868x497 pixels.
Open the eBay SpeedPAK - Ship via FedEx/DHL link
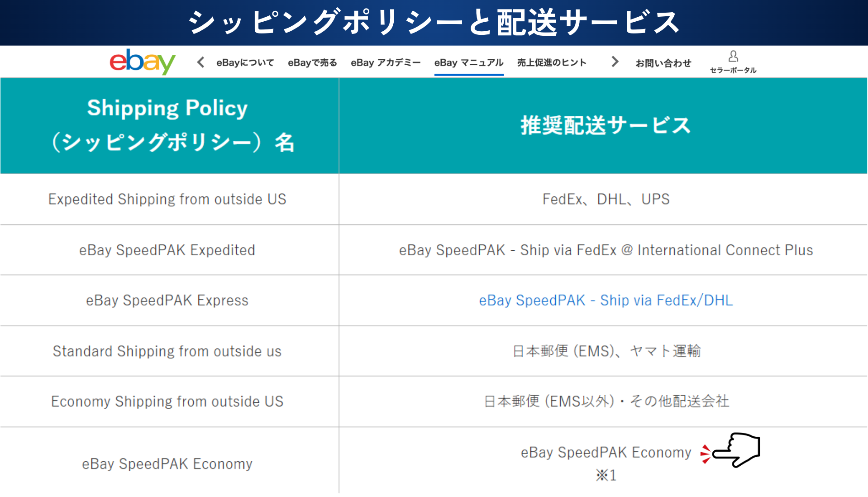tap(606, 300)
